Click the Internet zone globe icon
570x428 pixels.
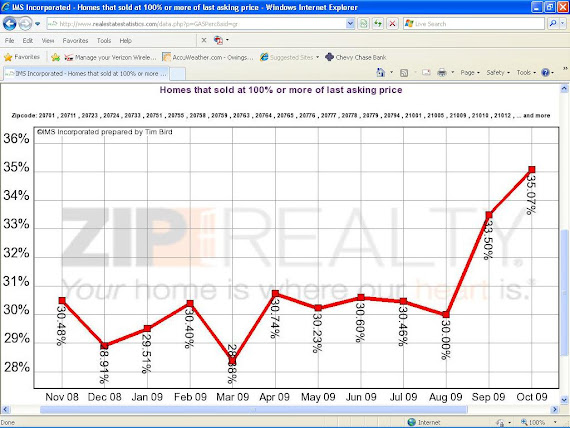tap(412, 422)
